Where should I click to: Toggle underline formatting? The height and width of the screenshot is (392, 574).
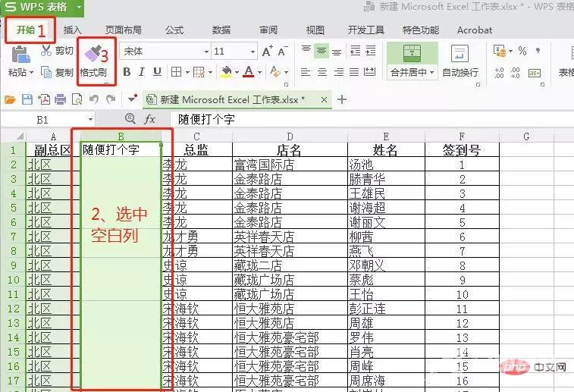pyautogui.click(x=157, y=72)
